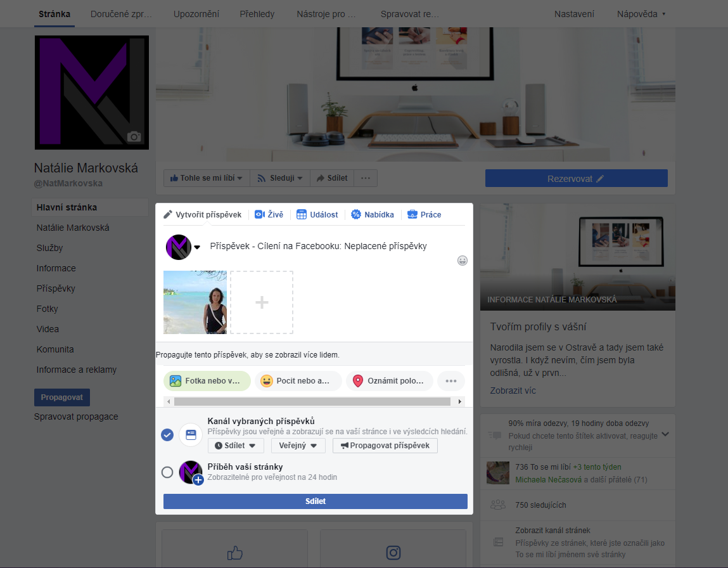Click the Fotka nebo video option

pos(207,381)
